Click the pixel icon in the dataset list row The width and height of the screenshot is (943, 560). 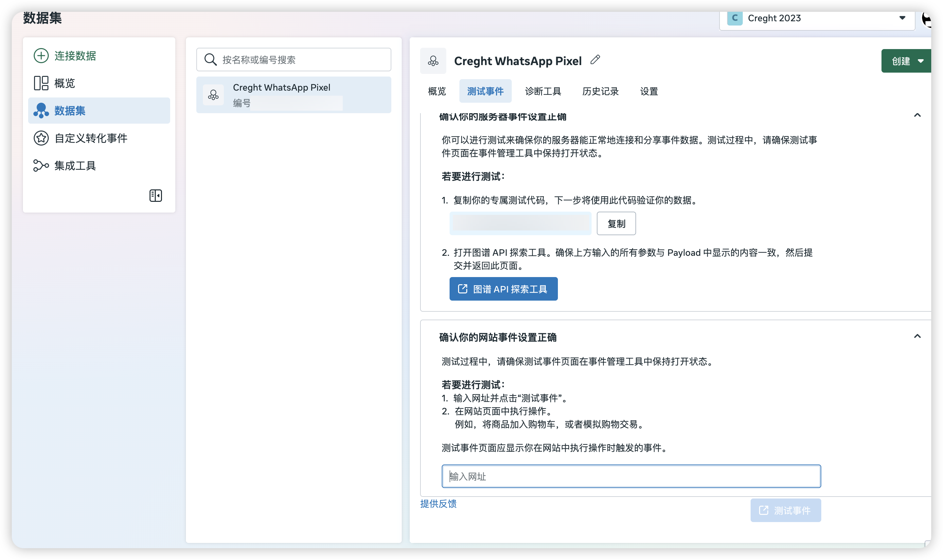pos(213,94)
